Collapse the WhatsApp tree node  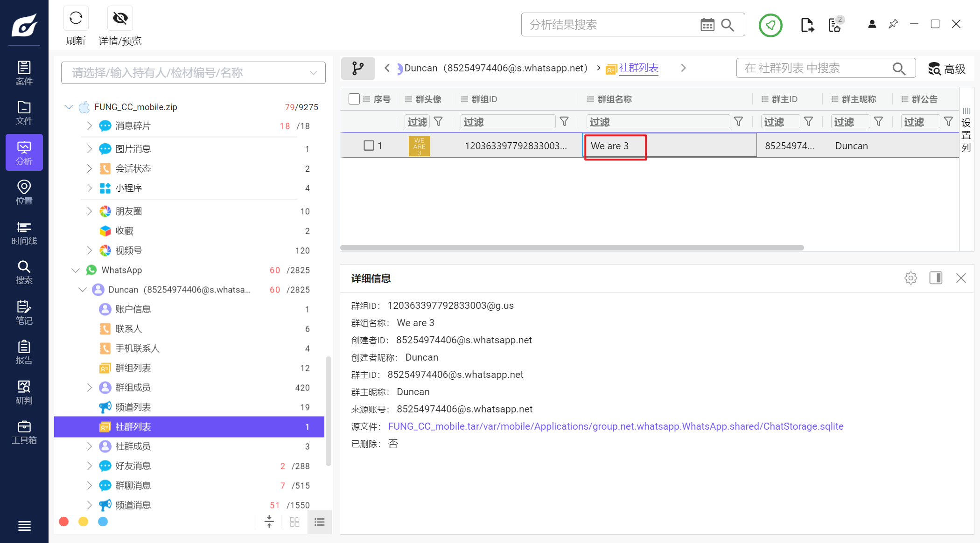coord(76,270)
